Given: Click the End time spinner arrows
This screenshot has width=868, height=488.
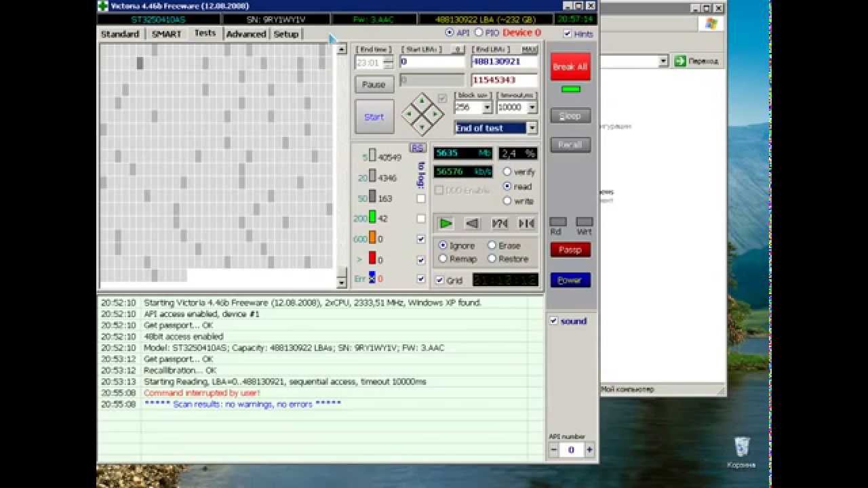Looking at the screenshot, I should (x=388, y=62).
